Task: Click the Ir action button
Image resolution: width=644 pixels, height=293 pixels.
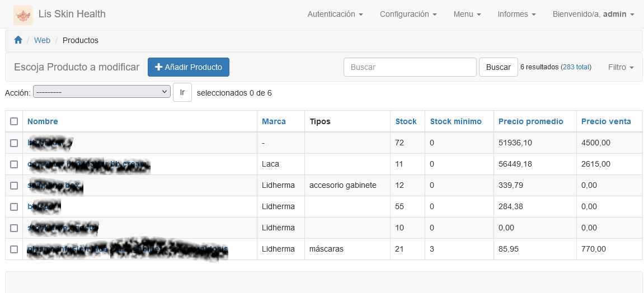Action: [x=182, y=92]
